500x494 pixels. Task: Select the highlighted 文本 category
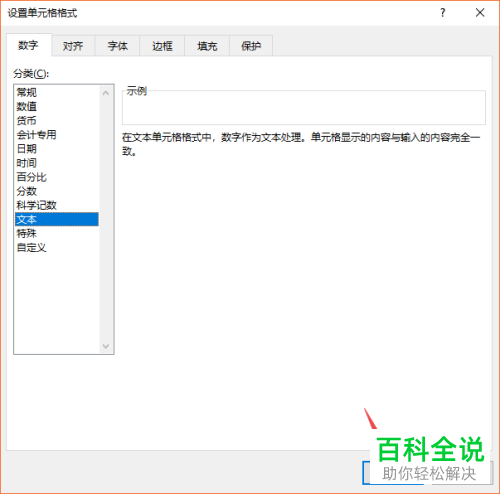point(57,219)
